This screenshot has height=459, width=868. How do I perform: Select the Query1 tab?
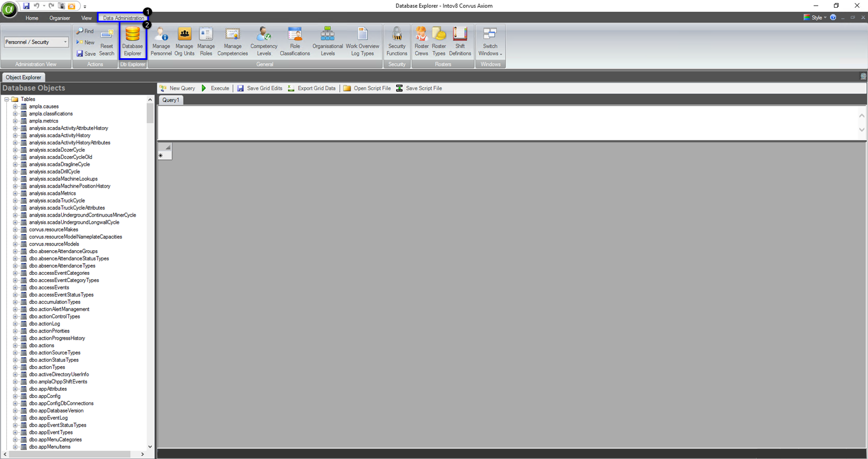(x=171, y=100)
